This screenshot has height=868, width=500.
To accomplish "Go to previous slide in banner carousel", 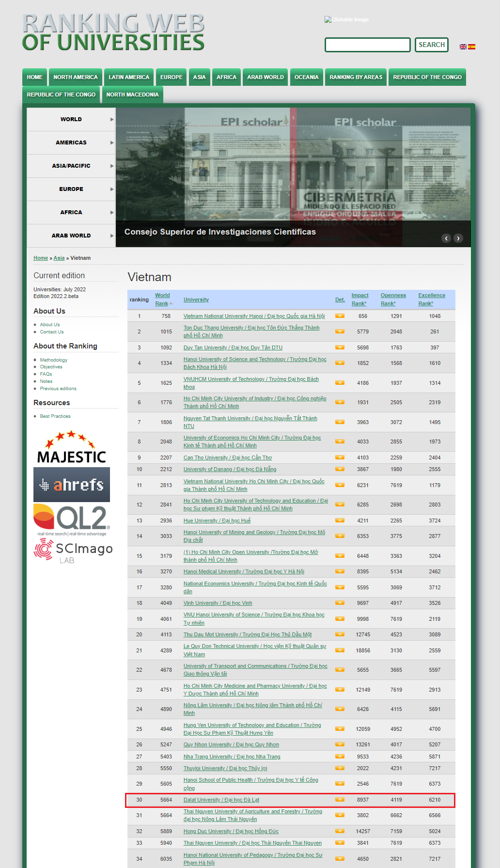I will 446,238.
